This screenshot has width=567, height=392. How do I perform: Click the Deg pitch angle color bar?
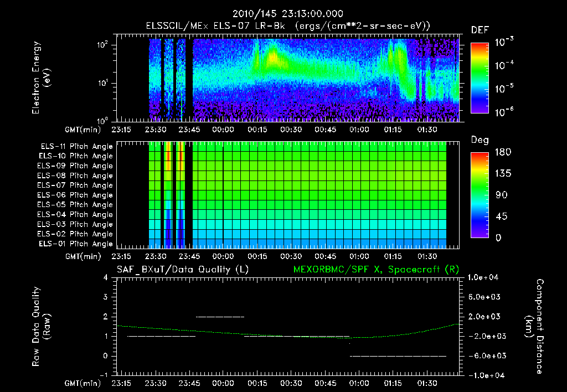(x=480, y=195)
